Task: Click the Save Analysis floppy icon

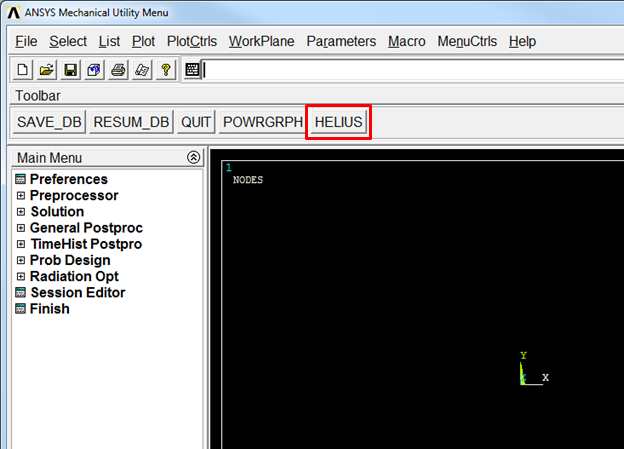Action: tap(70, 70)
